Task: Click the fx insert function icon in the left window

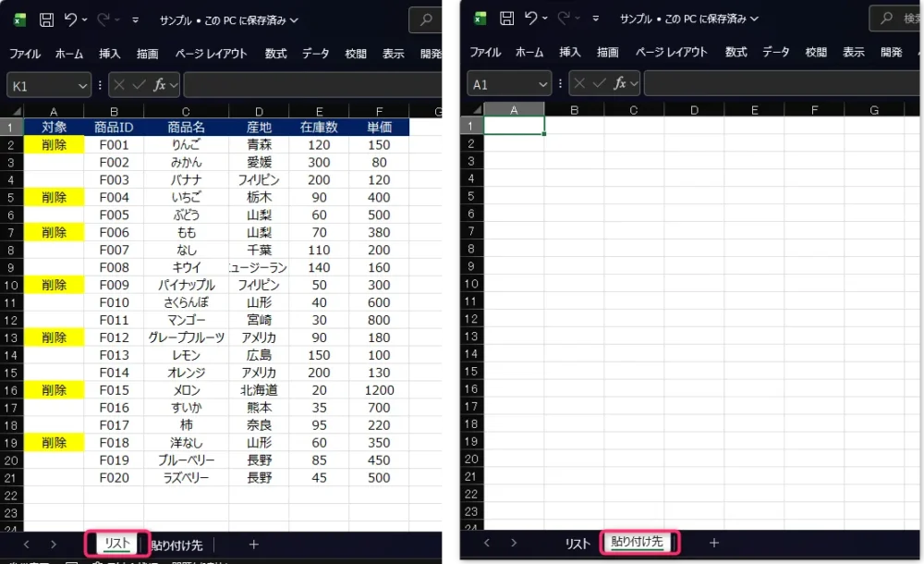Action: [160, 85]
